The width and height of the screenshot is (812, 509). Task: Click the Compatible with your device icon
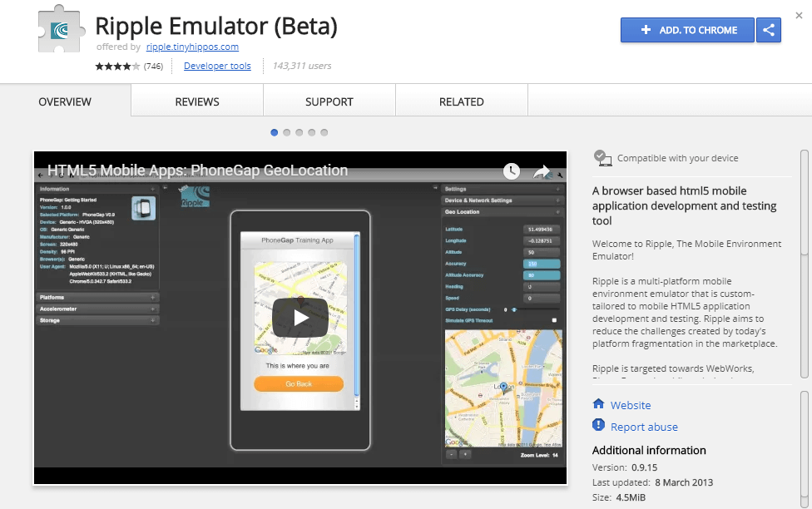pos(602,157)
